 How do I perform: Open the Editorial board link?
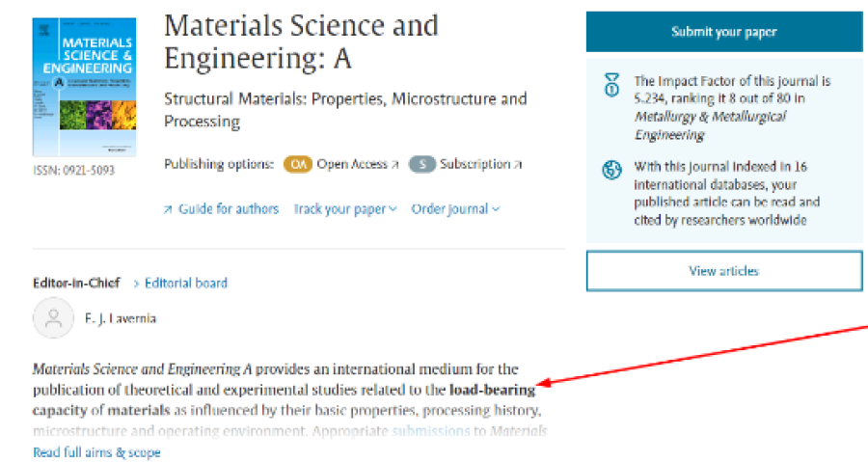tap(185, 283)
